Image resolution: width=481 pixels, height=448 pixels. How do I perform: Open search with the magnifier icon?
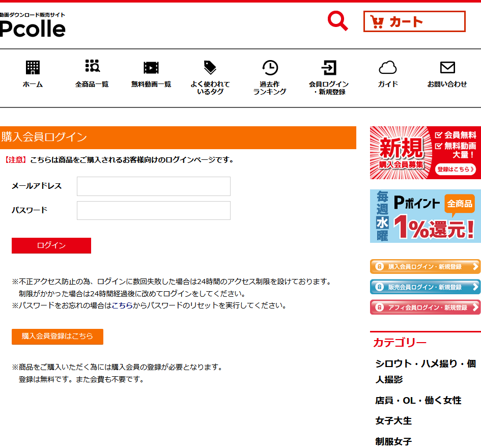[337, 21]
